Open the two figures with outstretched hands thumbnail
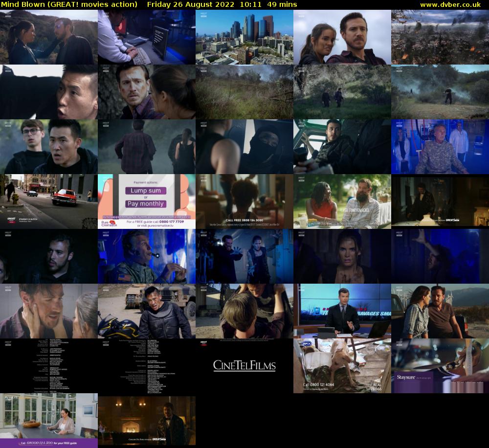The height and width of the screenshot is (448, 489). (x=244, y=256)
